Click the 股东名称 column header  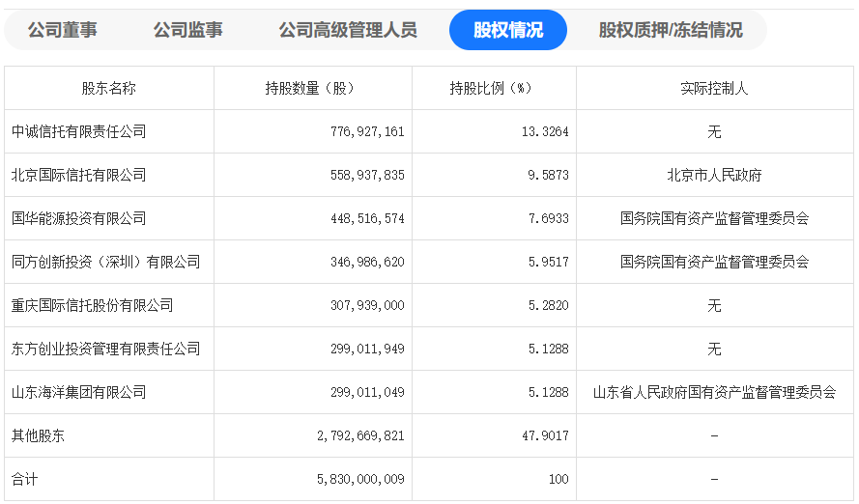click(108, 88)
